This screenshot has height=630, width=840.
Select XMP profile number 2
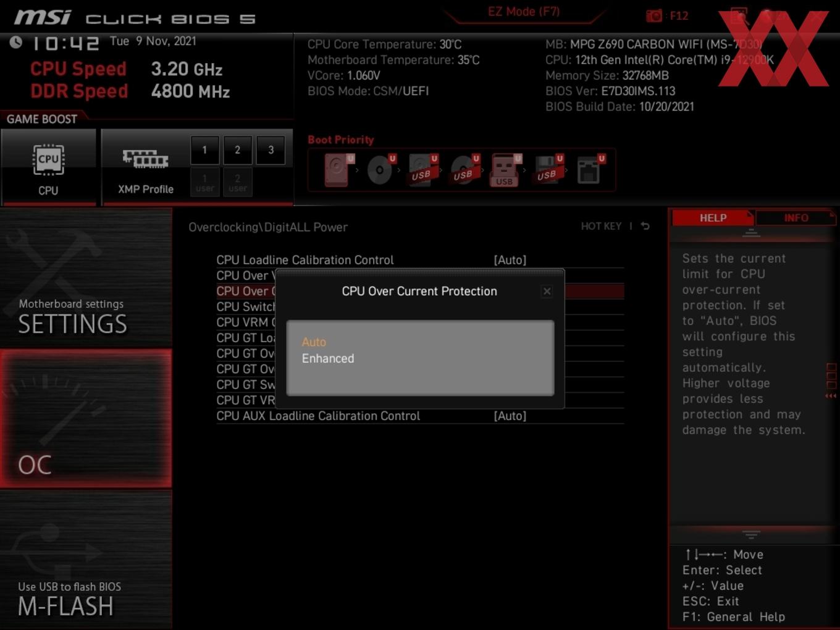tap(237, 150)
